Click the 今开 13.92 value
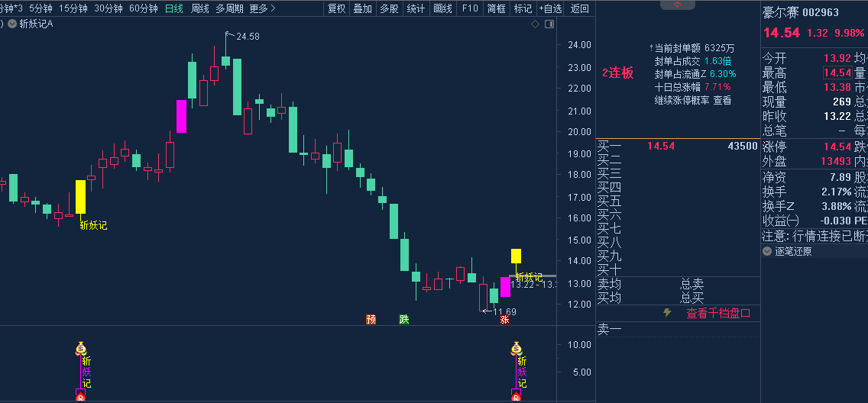Screen dimensions: 868x403 [837, 58]
